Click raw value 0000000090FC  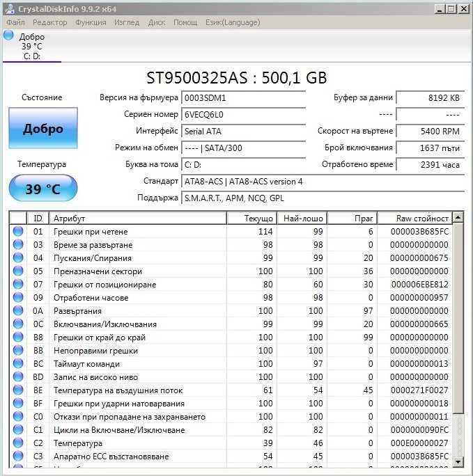pos(419,429)
